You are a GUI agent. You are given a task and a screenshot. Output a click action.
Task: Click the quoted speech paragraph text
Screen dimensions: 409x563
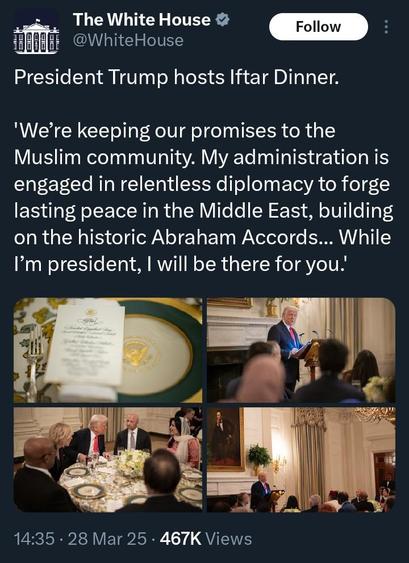(x=204, y=197)
